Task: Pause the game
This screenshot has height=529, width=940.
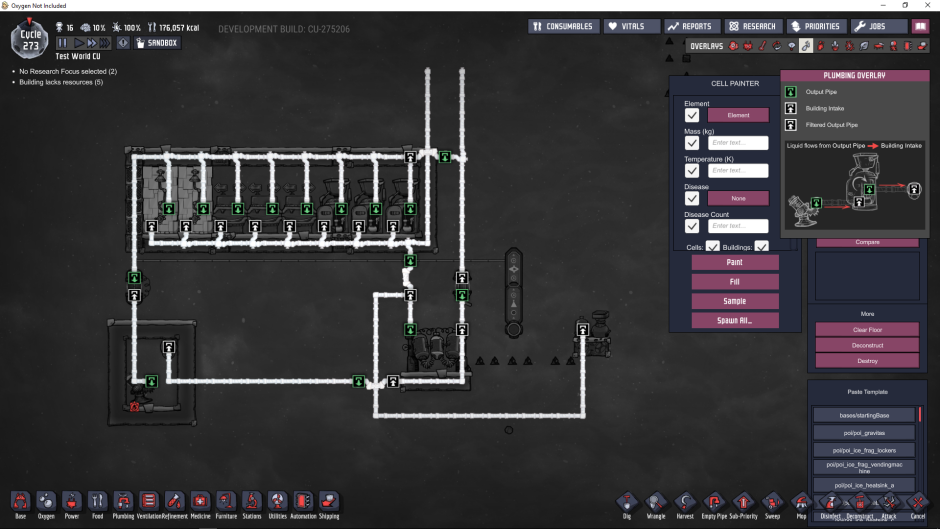Action: point(62,43)
